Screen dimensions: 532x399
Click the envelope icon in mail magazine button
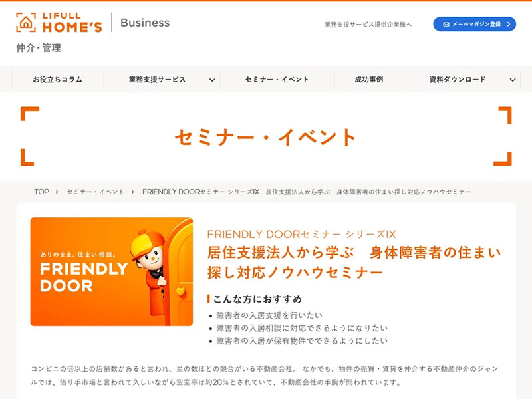point(446,24)
